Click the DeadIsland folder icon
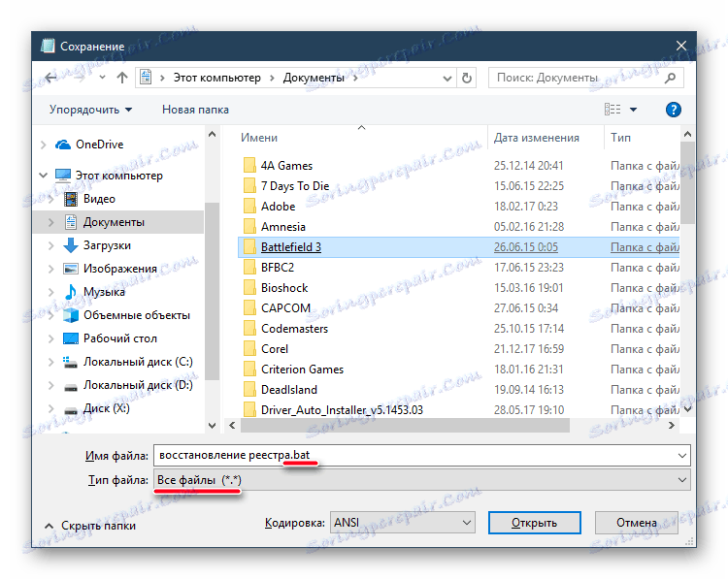Image resolution: width=728 pixels, height=579 pixels. [x=249, y=390]
